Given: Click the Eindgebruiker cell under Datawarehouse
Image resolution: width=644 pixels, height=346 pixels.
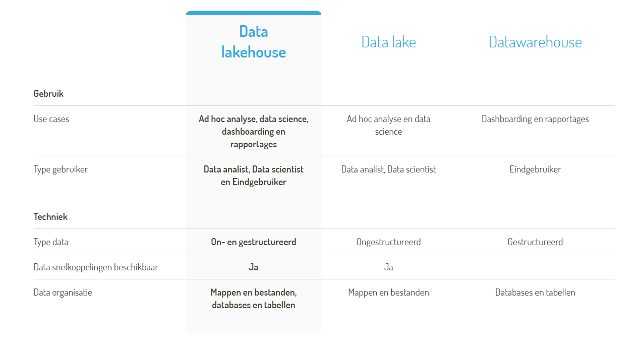Looking at the screenshot, I should pos(535,169).
